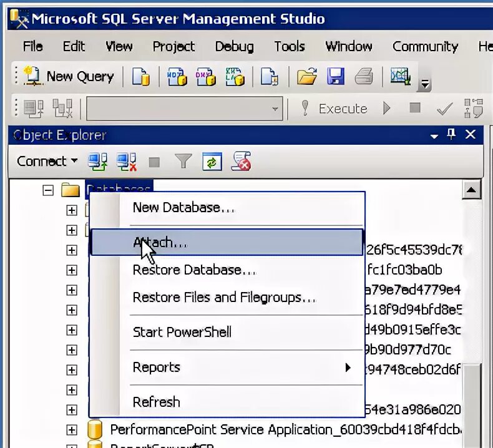493x448 pixels.
Task: Click the Microsoft SQL Server Management Studio title icon
Action: tap(19, 19)
